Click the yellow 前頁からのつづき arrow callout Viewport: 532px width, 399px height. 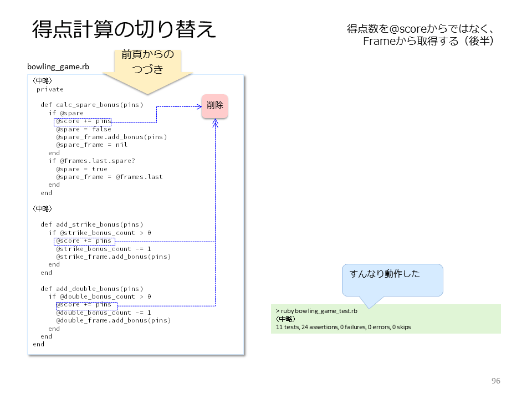click(147, 71)
